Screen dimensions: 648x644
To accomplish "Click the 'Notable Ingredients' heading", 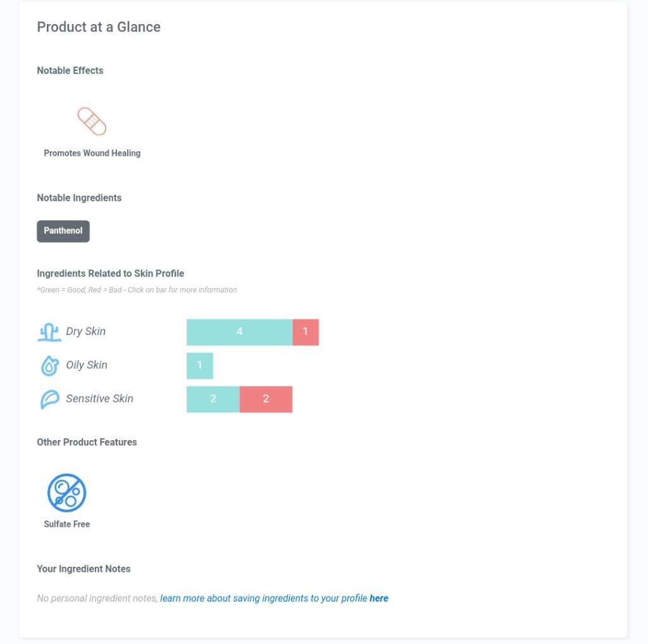I will tap(79, 198).
